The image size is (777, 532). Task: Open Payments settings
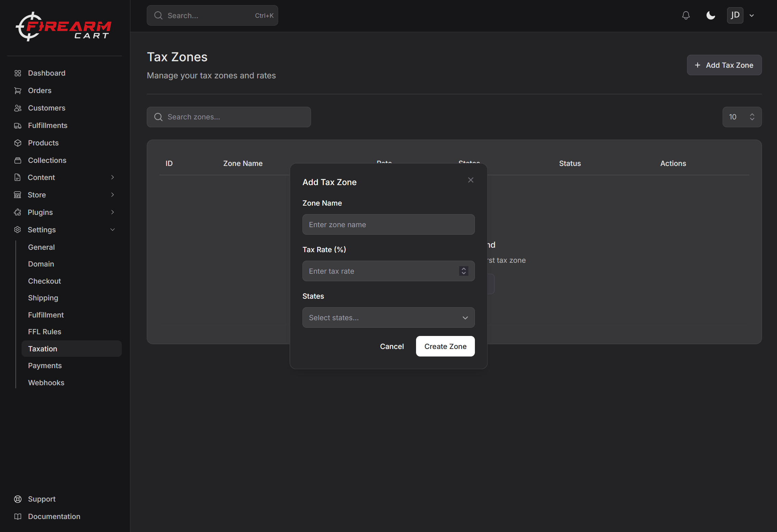pyautogui.click(x=45, y=366)
